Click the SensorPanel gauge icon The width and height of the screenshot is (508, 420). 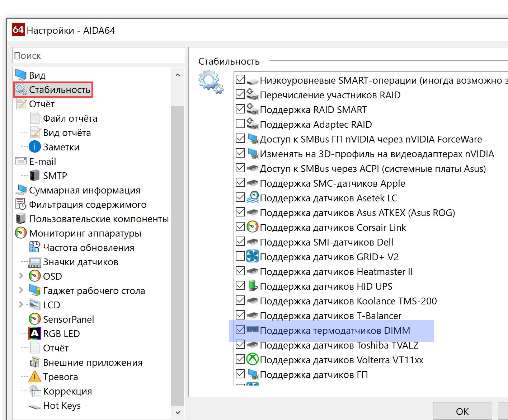pyautogui.click(x=35, y=319)
